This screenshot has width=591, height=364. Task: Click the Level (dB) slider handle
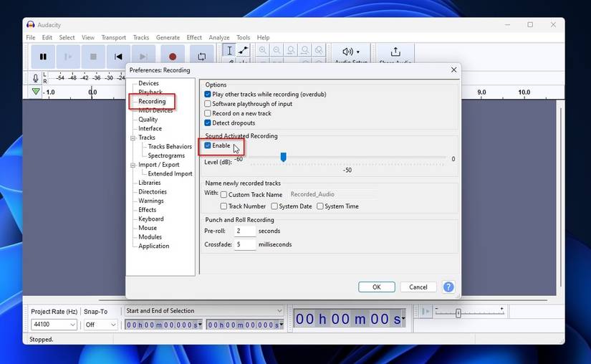tap(284, 157)
